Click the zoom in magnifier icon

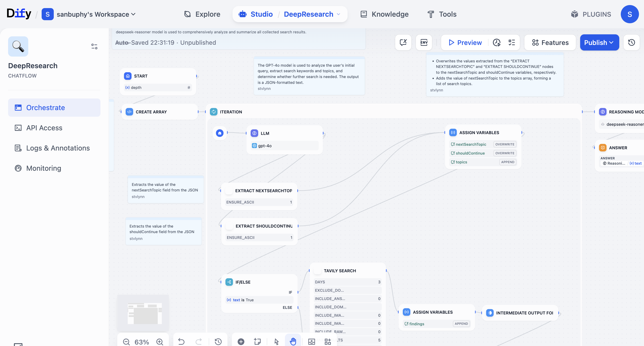point(160,342)
